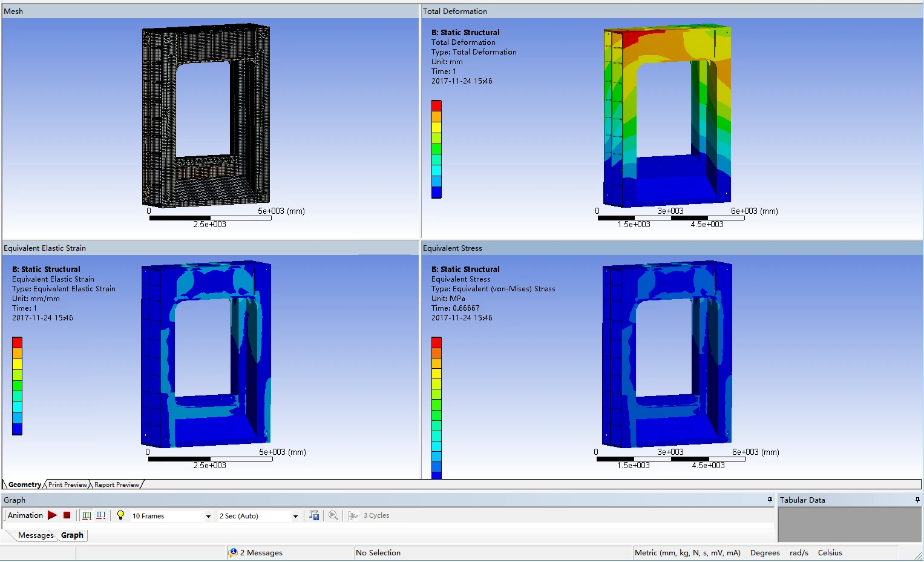Select the Equivalent Stress viewport title
Image resolution: width=924 pixels, height=562 pixels.
click(453, 248)
